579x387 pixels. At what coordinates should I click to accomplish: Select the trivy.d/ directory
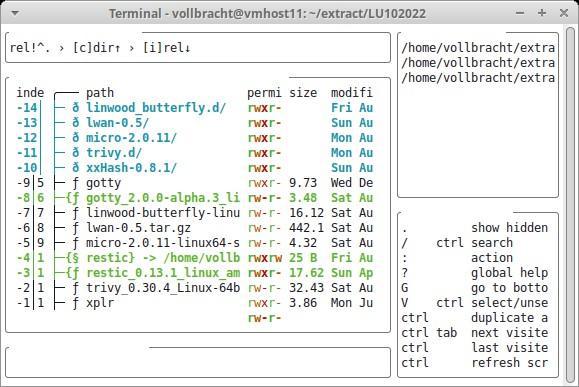pyautogui.click(x=195, y=153)
